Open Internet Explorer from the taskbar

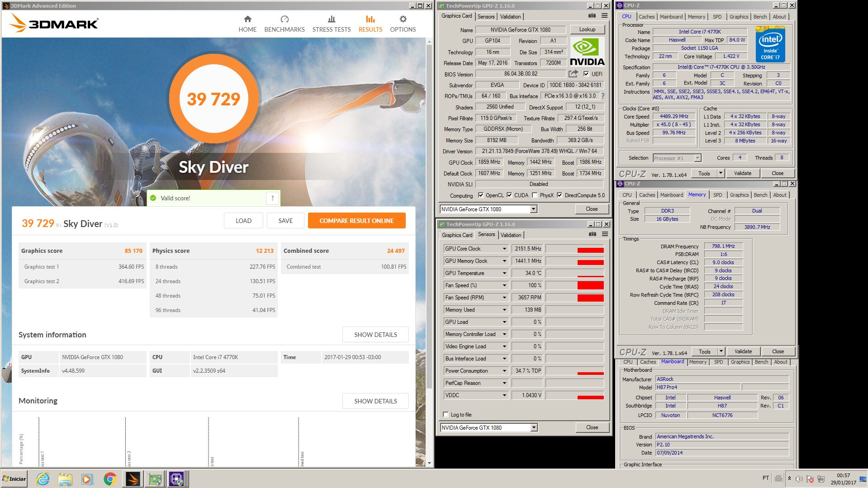point(43,479)
